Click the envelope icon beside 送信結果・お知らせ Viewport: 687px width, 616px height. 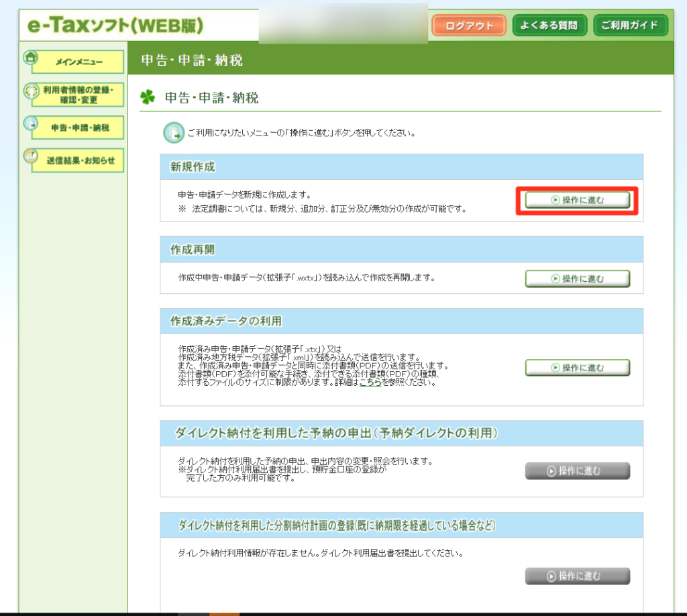coord(31,156)
